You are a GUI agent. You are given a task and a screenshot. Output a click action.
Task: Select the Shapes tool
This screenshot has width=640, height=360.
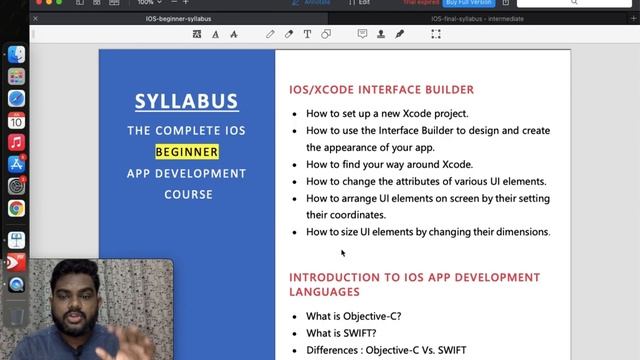[x=326, y=34]
